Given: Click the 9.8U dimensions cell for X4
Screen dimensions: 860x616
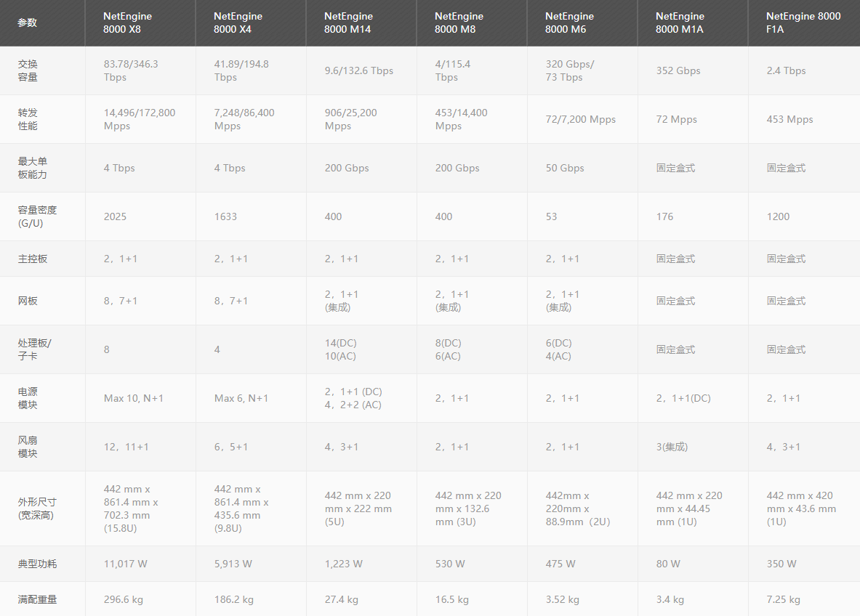Looking at the screenshot, I should [x=241, y=508].
